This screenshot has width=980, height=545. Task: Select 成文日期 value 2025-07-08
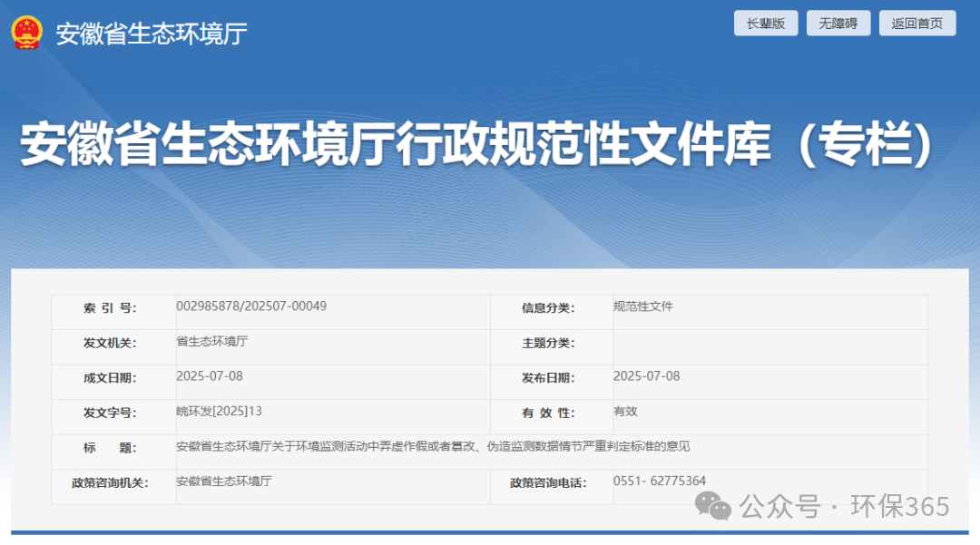210,375
